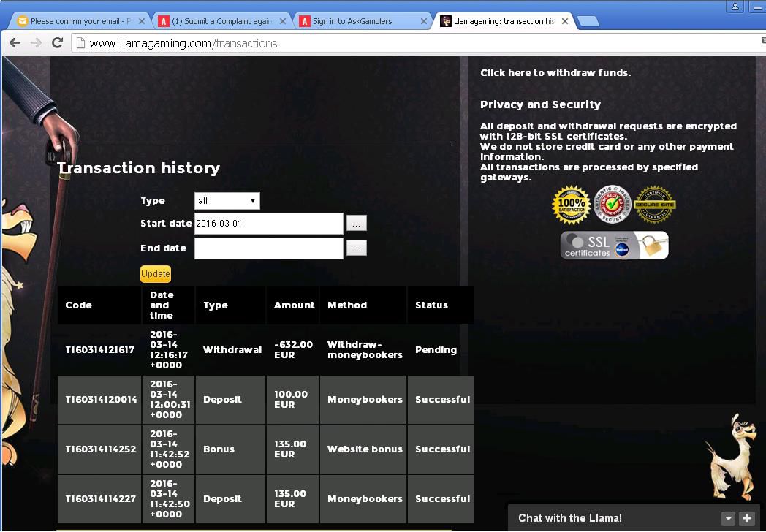Select transaction code T160314114252
The height and width of the screenshot is (532, 766).
point(101,449)
